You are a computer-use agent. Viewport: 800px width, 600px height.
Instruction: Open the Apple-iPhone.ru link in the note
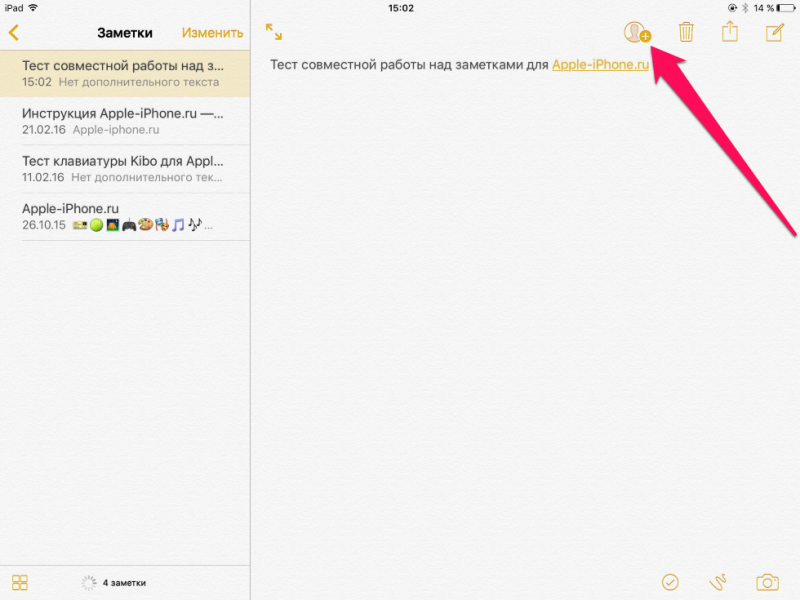tap(601, 65)
